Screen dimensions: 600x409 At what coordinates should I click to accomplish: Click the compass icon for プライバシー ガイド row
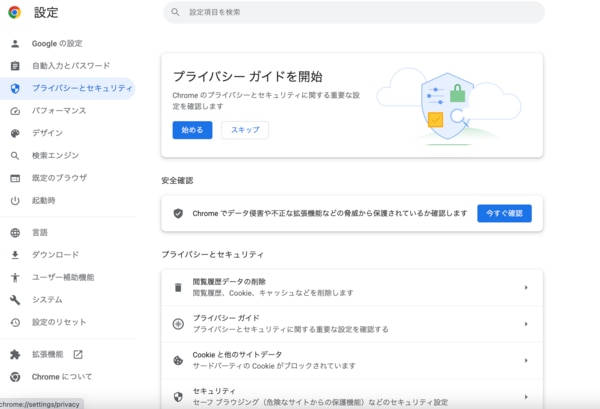pyautogui.click(x=178, y=324)
